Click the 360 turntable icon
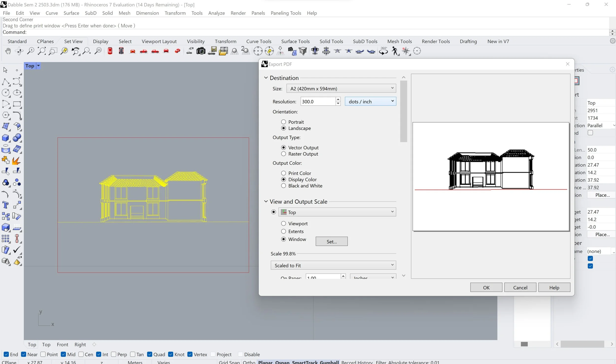This screenshot has height=364, width=616. tap(383, 51)
